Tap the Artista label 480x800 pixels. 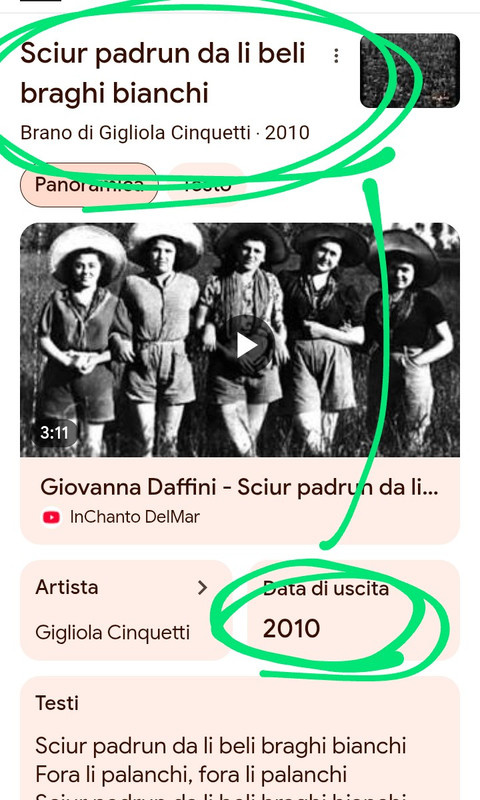67,587
